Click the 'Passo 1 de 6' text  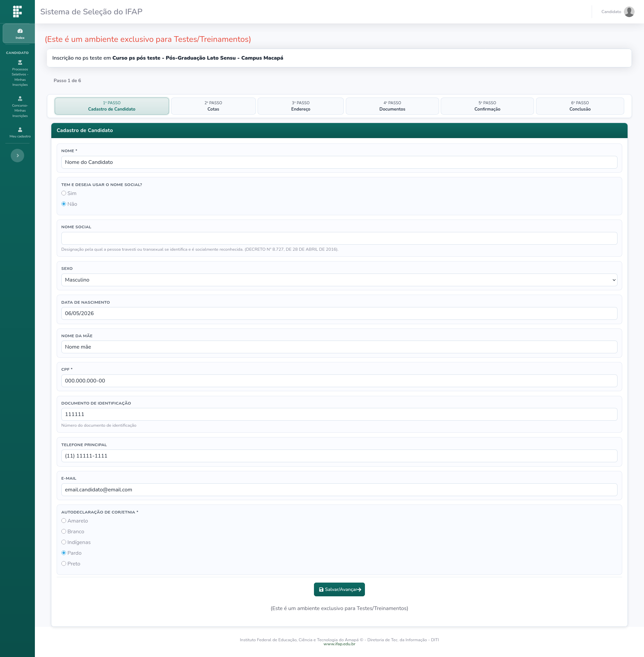(x=67, y=80)
